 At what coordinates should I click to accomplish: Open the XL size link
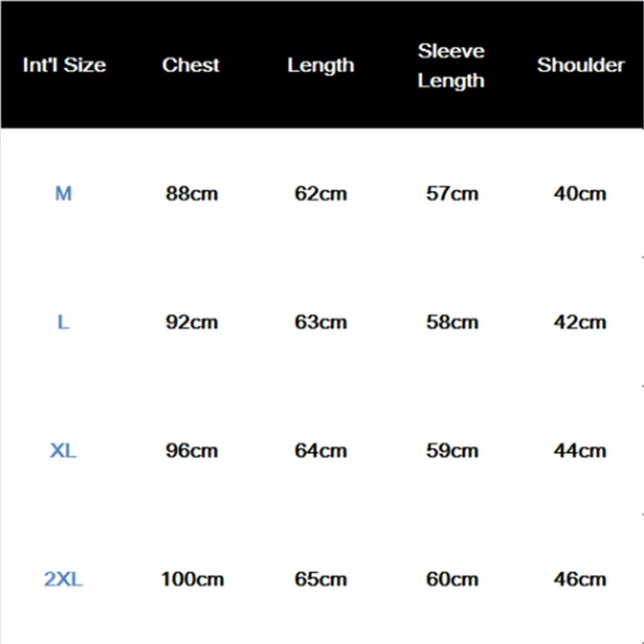pyautogui.click(x=64, y=451)
